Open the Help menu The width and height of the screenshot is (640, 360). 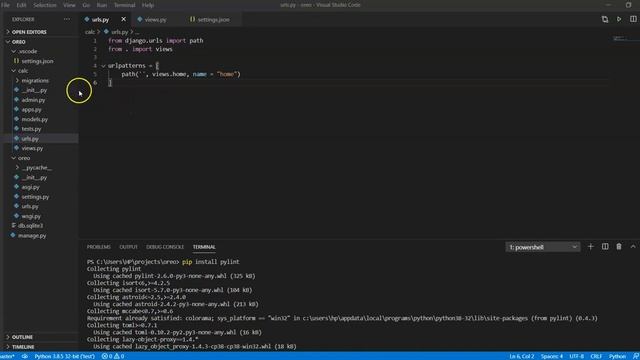[x=148, y=5]
